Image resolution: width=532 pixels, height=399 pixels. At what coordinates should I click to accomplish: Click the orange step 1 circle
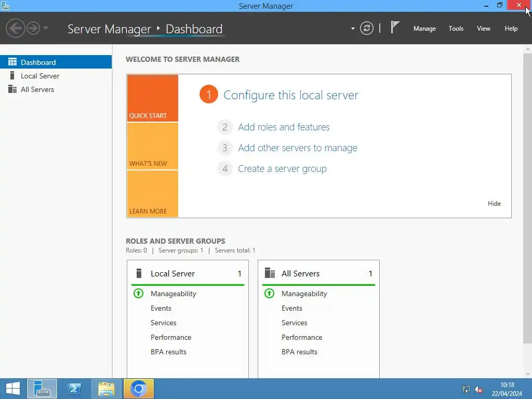[x=209, y=95]
